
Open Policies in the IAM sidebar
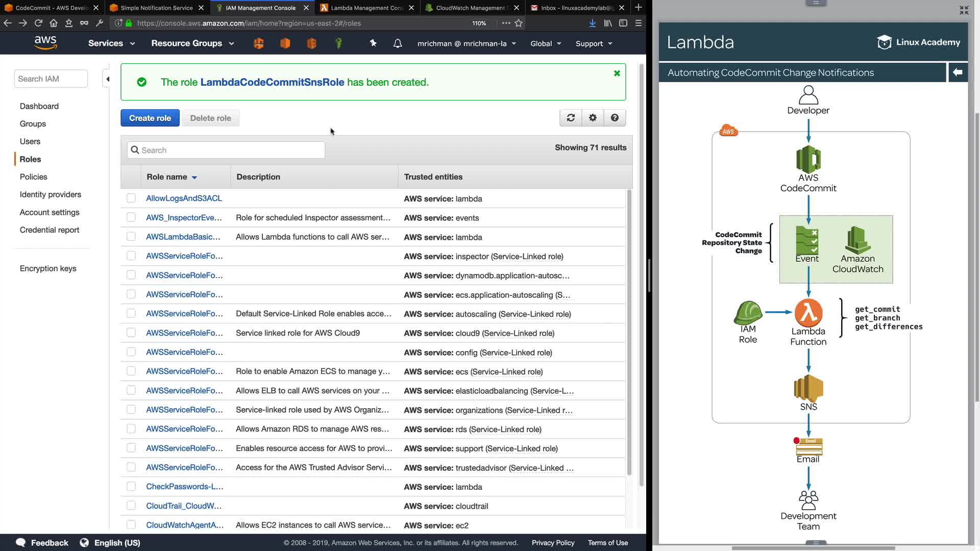(33, 177)
